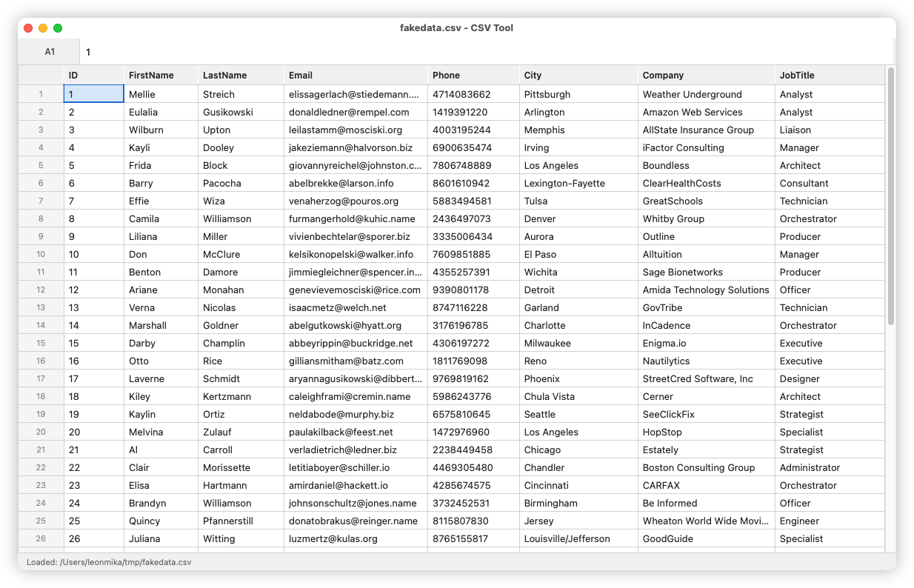Select Quincy Pfannerstill's phone number cell
Screen dimensions: 914x588
(x=473, y=521)
